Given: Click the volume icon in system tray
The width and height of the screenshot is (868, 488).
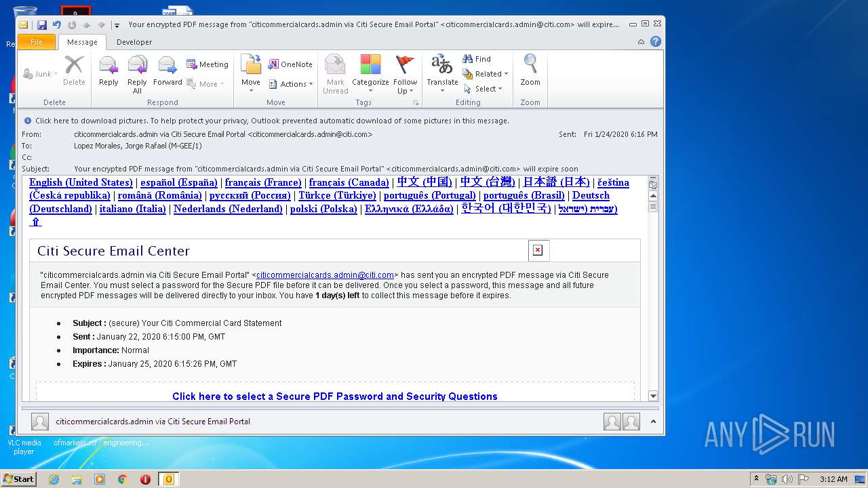Looking at the screenshot, I should [787, 479].
